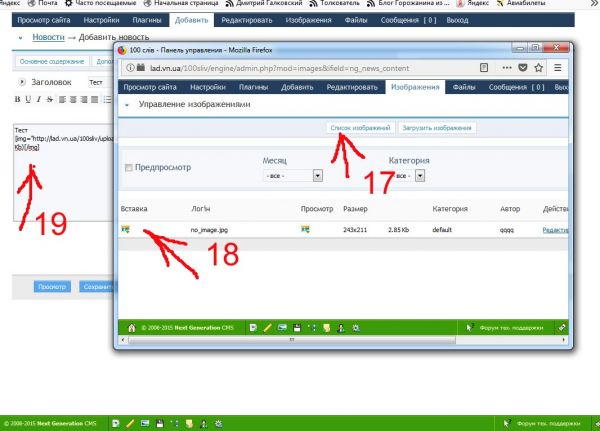Open the Изображения tab in popup window
Screen dimensions: 600x431
(x=415, y=87)
